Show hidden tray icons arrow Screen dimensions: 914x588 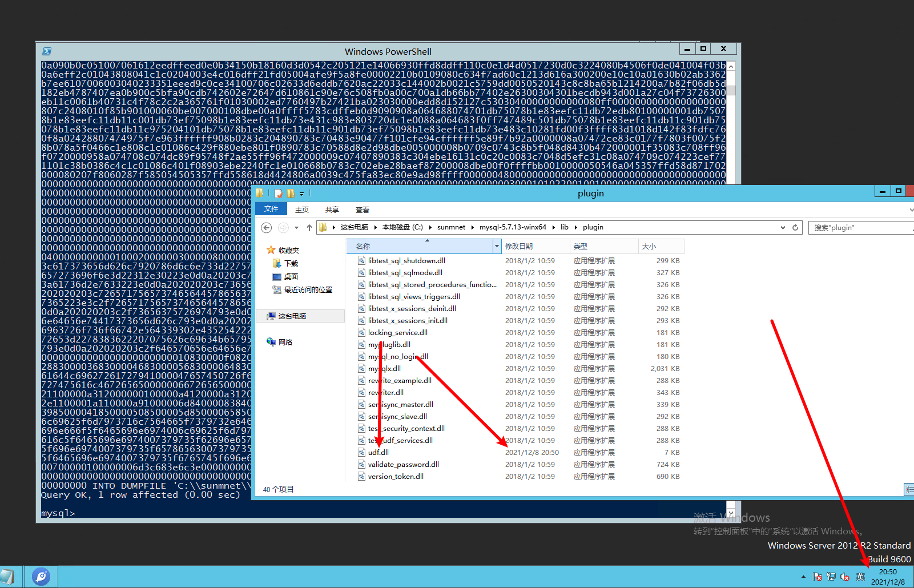(803, 577)
